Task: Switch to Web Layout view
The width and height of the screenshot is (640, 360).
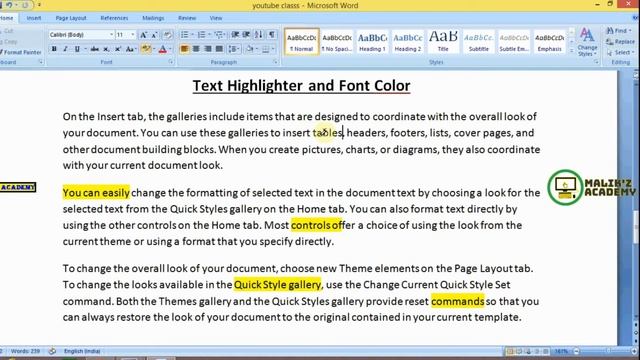Action: pos(528,351)
